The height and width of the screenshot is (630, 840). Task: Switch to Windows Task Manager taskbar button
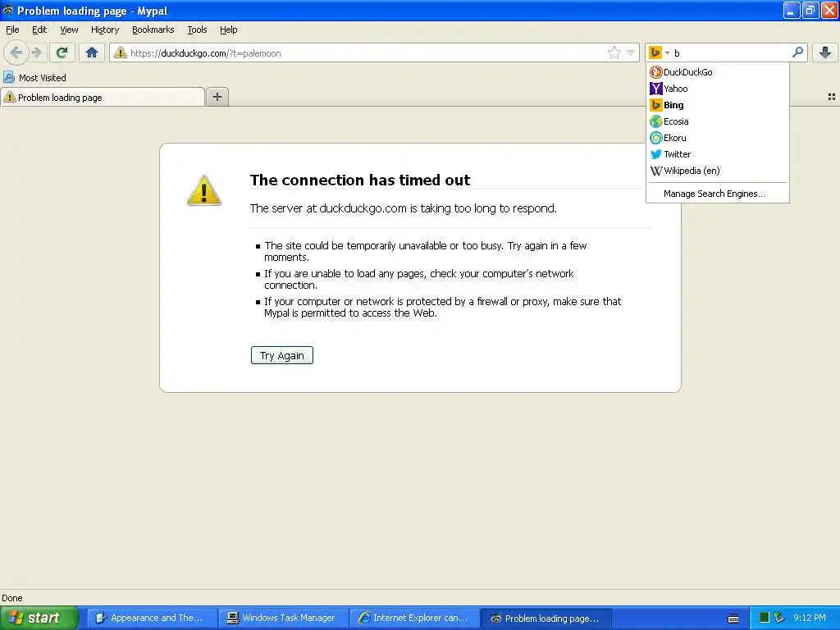284,618
